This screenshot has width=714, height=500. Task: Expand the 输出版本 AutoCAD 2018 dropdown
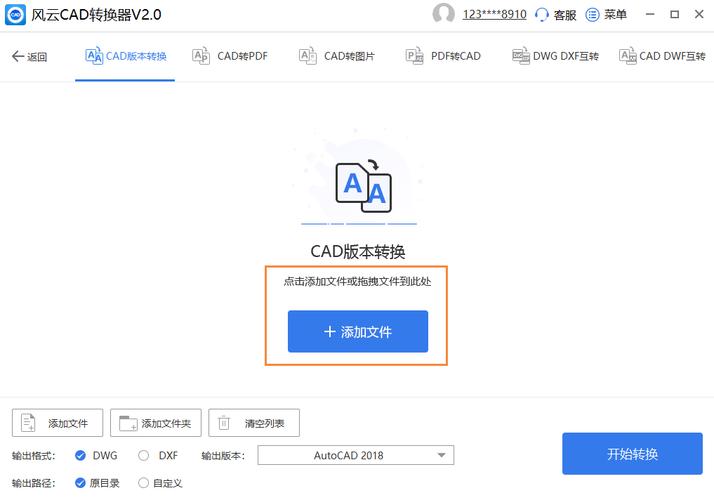click(x=356, y=455)
